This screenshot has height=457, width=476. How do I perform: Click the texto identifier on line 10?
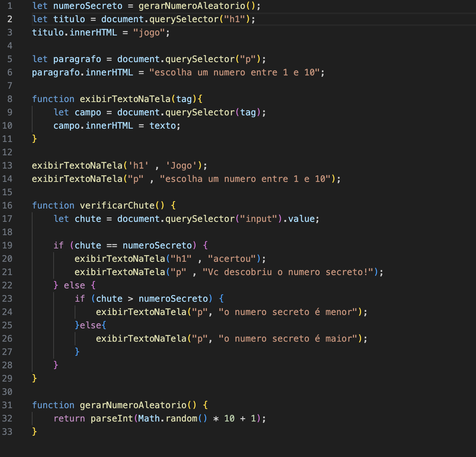pos(163,126)
